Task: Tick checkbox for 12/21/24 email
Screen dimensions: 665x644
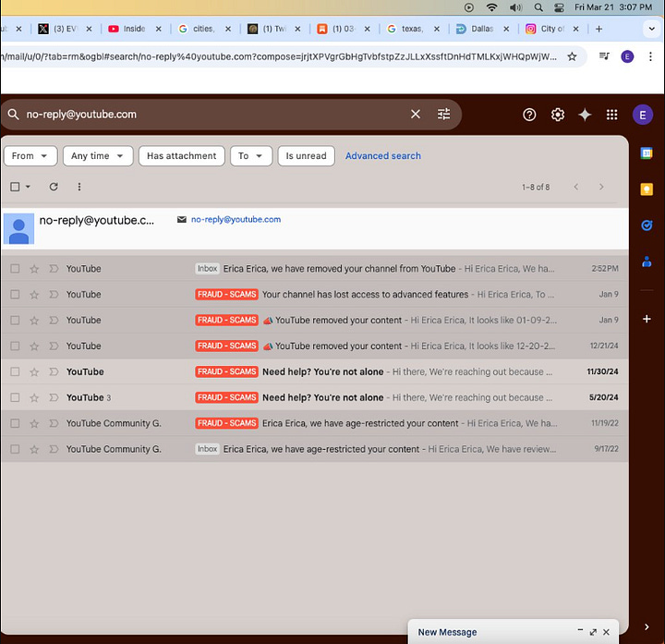Action: (15, 346)
